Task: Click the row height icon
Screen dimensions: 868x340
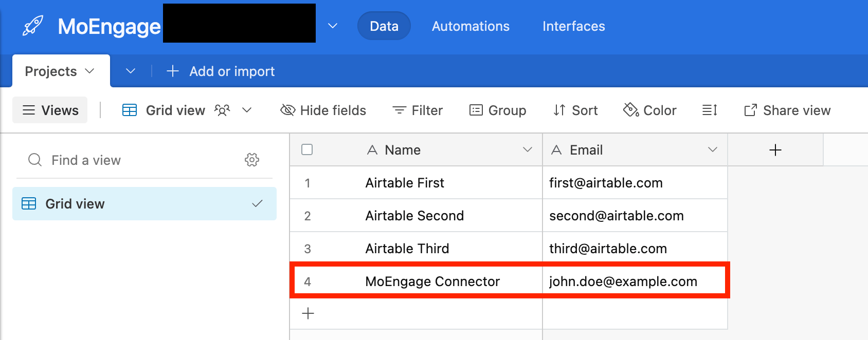Action: 710,110
